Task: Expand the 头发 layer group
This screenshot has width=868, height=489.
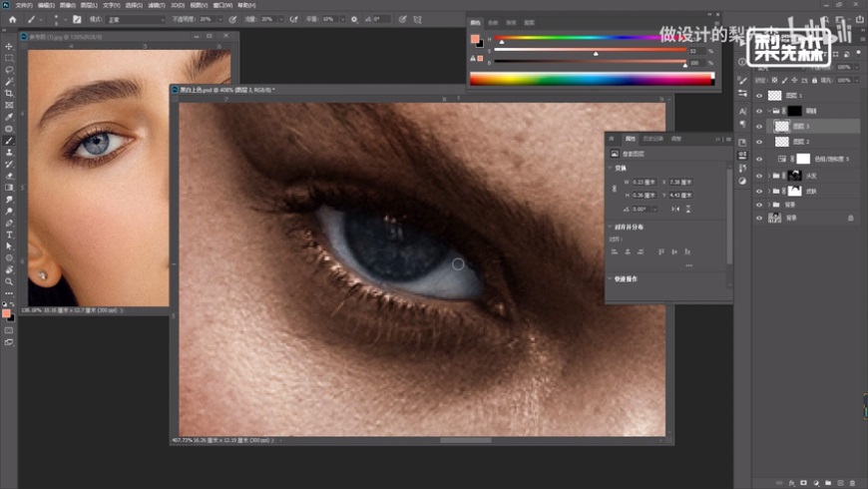Action: click(767, 175)
